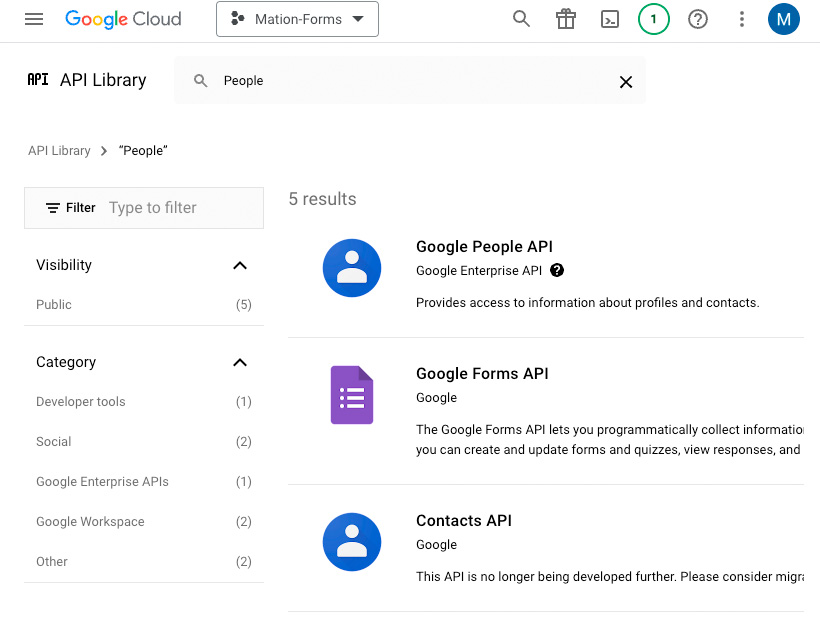820x638 pixels.
Task: Go to API Library breadcrumb link
Action: (x=59, y=151)
